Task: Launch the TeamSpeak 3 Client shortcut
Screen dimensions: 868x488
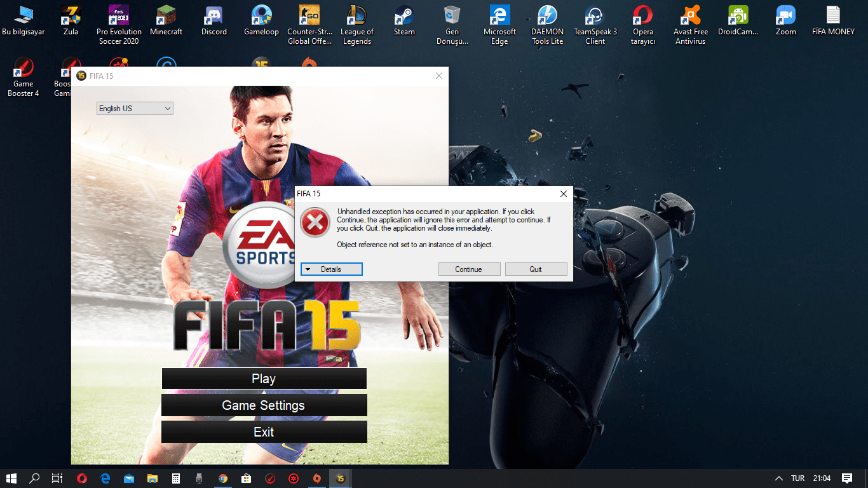Action: pos(595,25)
